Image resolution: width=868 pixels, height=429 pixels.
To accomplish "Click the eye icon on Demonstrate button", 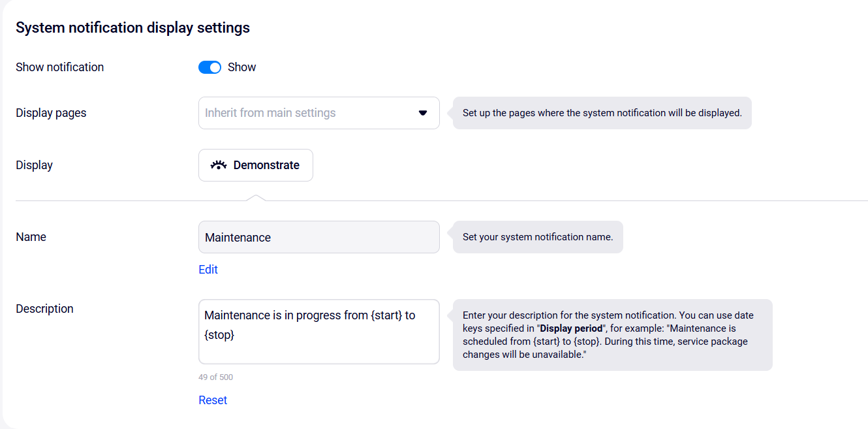I will [218, 165].
